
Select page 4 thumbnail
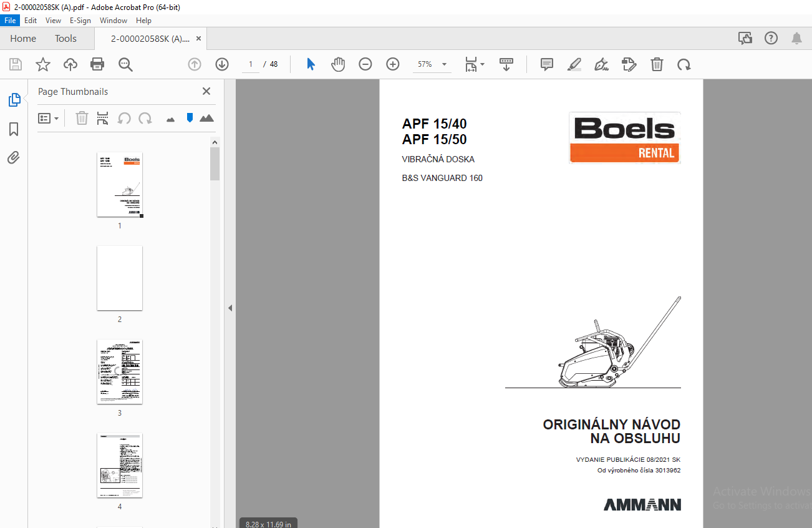coord(120,466)
